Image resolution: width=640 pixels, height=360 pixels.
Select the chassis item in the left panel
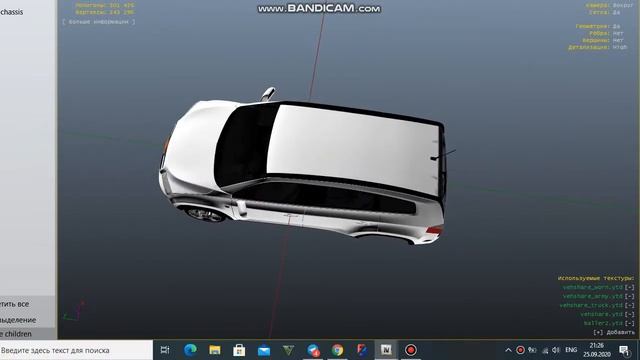coord(11,12)
